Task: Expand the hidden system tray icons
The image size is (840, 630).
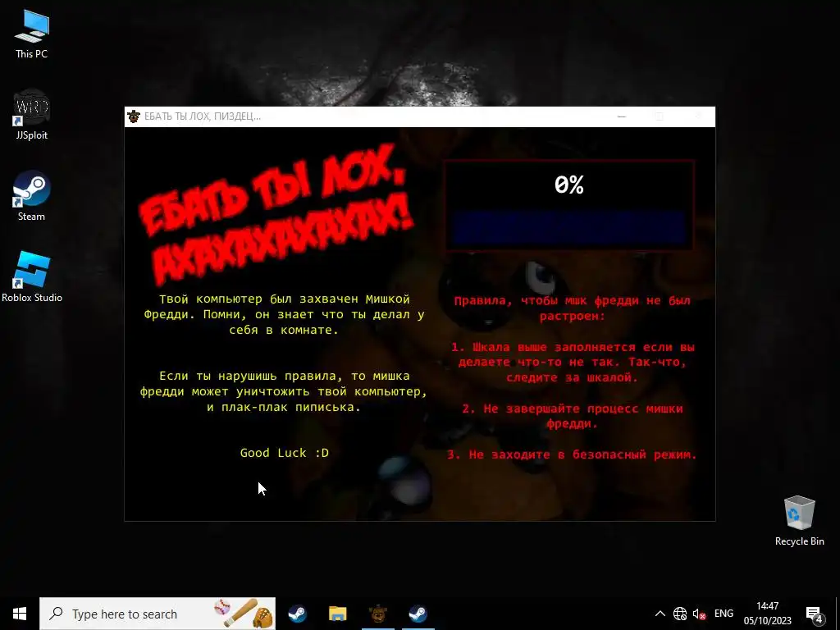Action: (x=660, y=614)
